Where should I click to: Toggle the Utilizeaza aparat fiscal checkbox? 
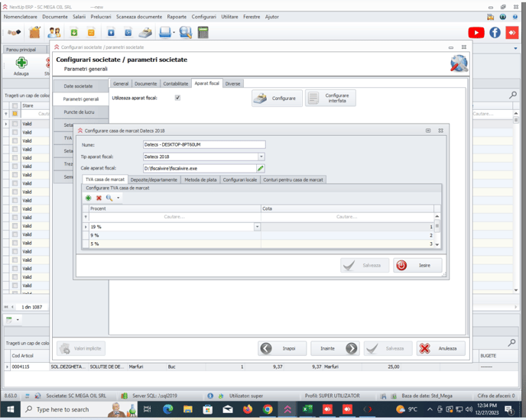pos(177,98)
